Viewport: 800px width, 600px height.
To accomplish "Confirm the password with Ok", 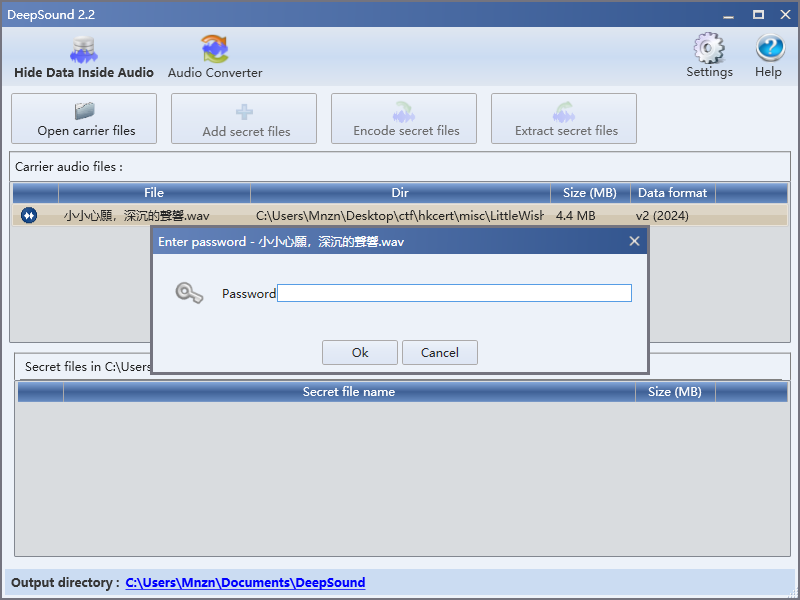I will click(360, 352).
